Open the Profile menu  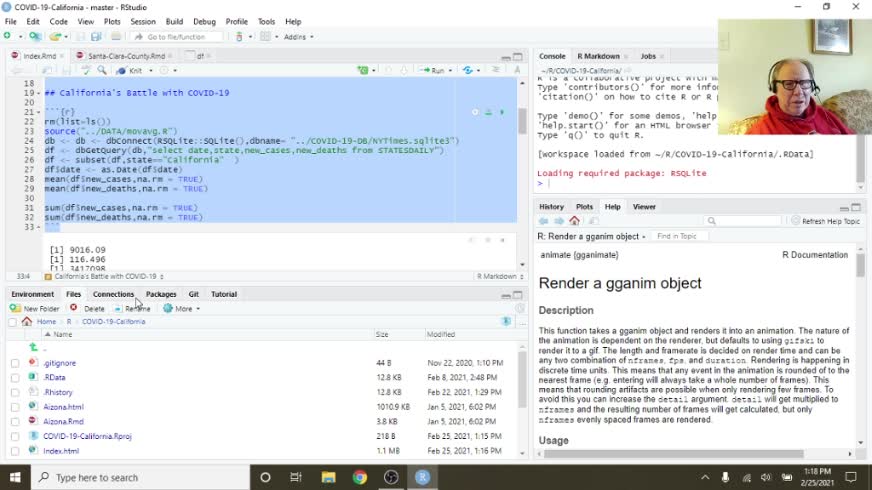(x=236, y=22)
